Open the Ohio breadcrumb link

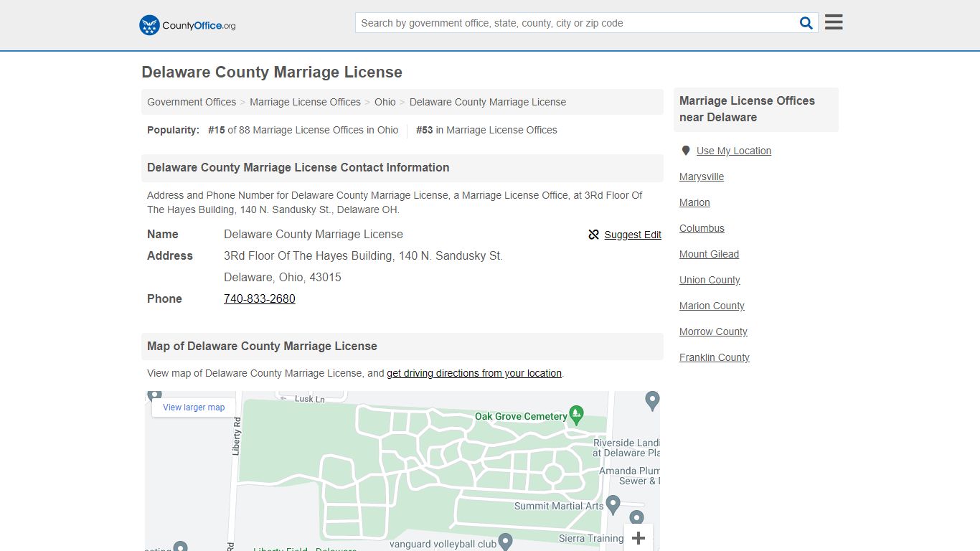click(x=385, y=102)
